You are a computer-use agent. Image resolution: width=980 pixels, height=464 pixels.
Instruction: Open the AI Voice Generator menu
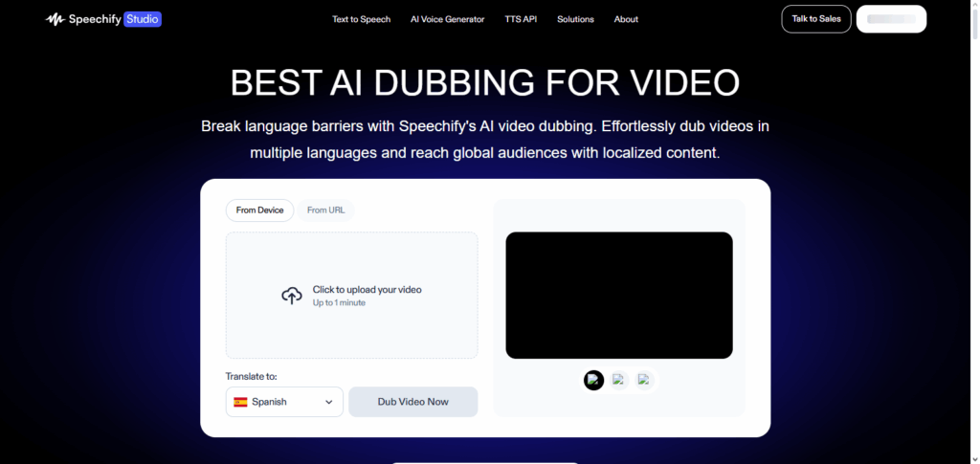click(x=448, y=19)
